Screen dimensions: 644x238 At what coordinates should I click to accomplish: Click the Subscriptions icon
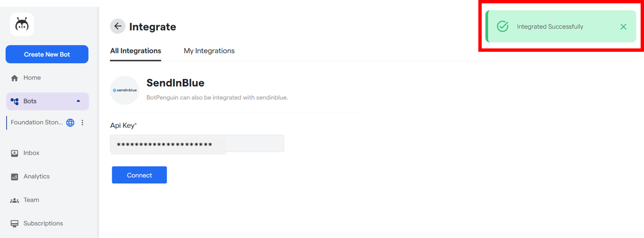15,223
